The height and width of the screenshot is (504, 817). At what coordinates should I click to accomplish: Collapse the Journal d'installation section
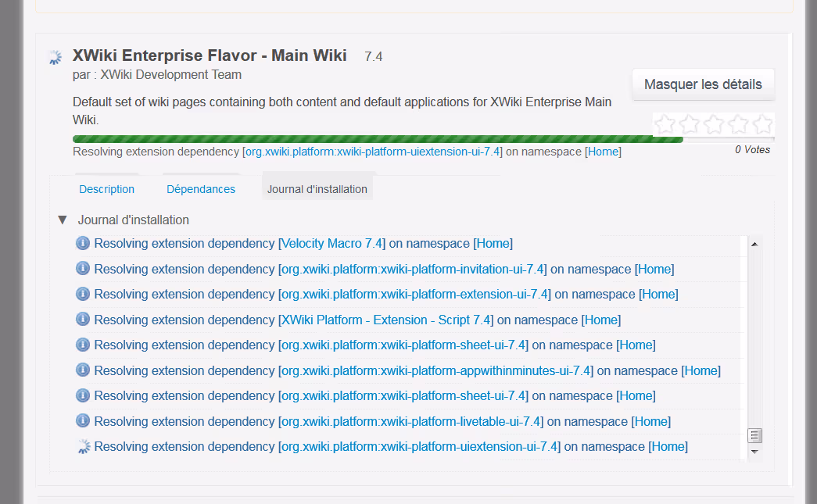[63, 220]
